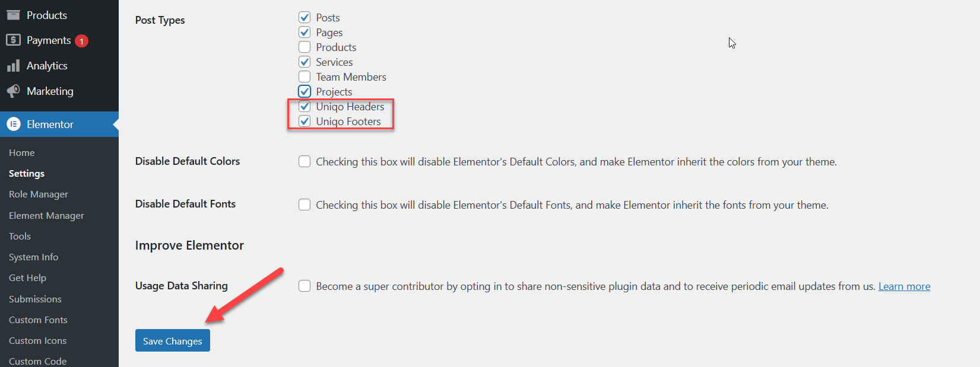Click the red Payments notification badge
The width and height of the screenshot is (980, 367).
click(82, 41)
